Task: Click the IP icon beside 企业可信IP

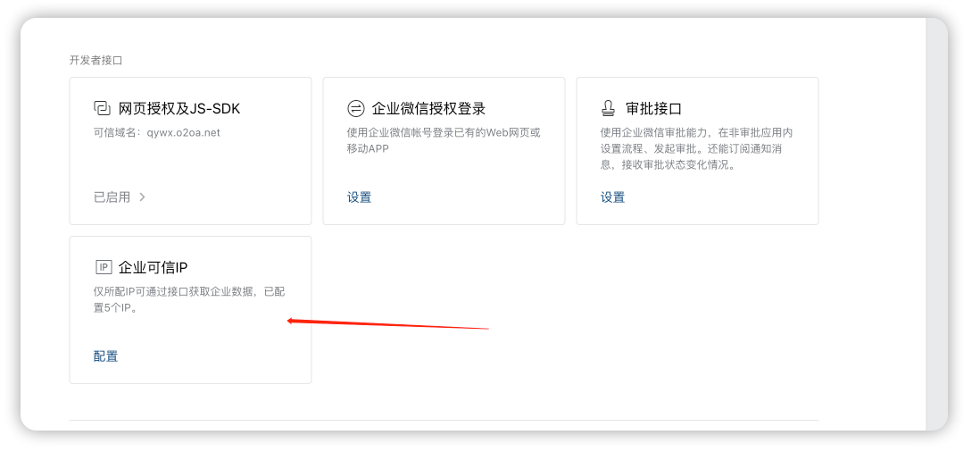Action: pyautogui.click(x=103, y=267)
